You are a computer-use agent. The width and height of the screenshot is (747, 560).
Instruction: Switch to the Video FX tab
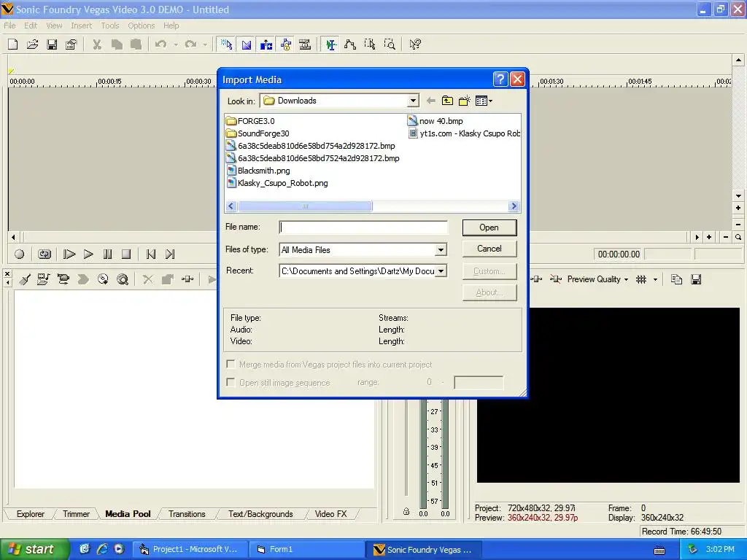pyautogui.click(x=330, y=514)
